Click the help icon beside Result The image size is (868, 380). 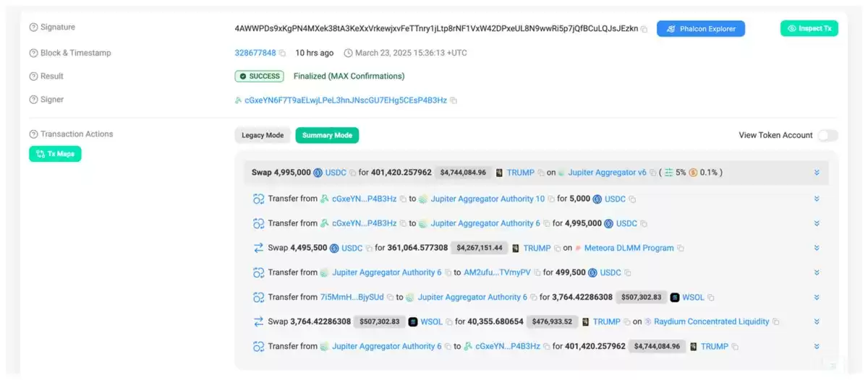[33, 77]
